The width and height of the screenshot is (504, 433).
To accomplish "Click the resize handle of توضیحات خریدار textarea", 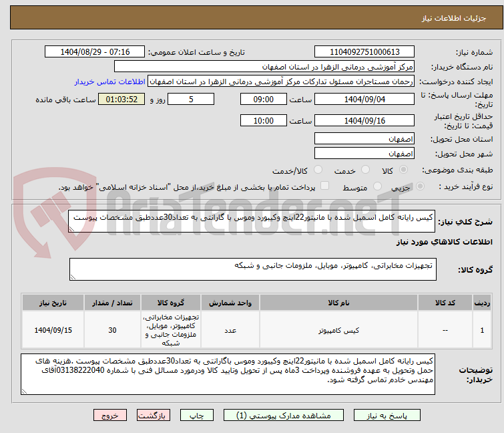I will point(25,392).
